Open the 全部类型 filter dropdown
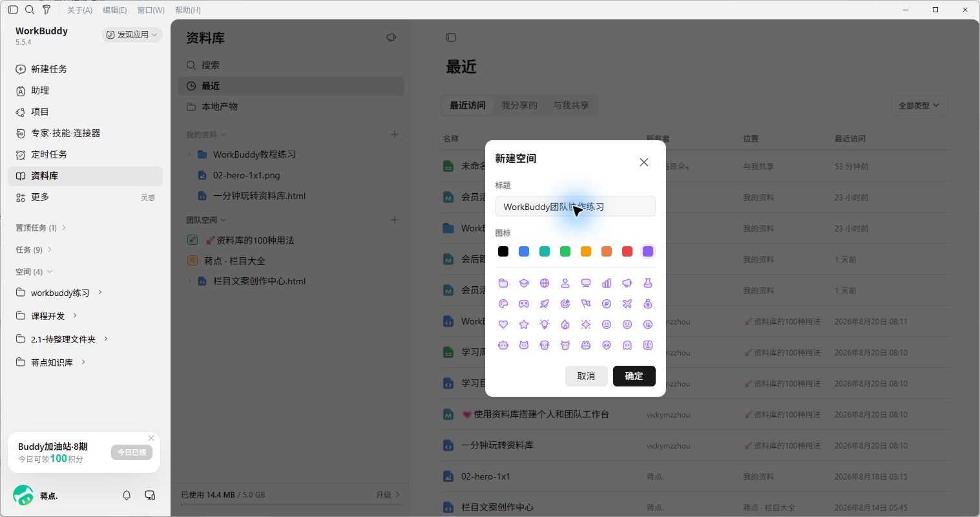Image resolution: width=980 pixels, height=517 pixels. (x=919, y=105)
